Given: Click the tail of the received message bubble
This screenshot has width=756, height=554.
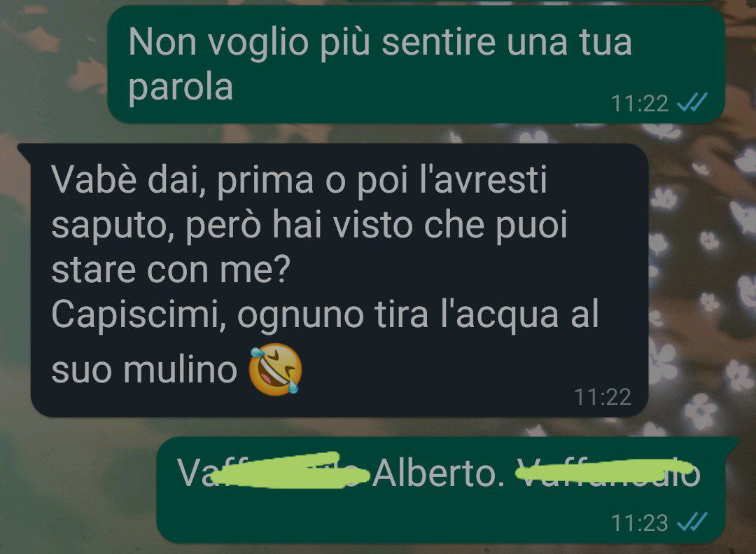Looking at the screenshot, I should point(24,150).
